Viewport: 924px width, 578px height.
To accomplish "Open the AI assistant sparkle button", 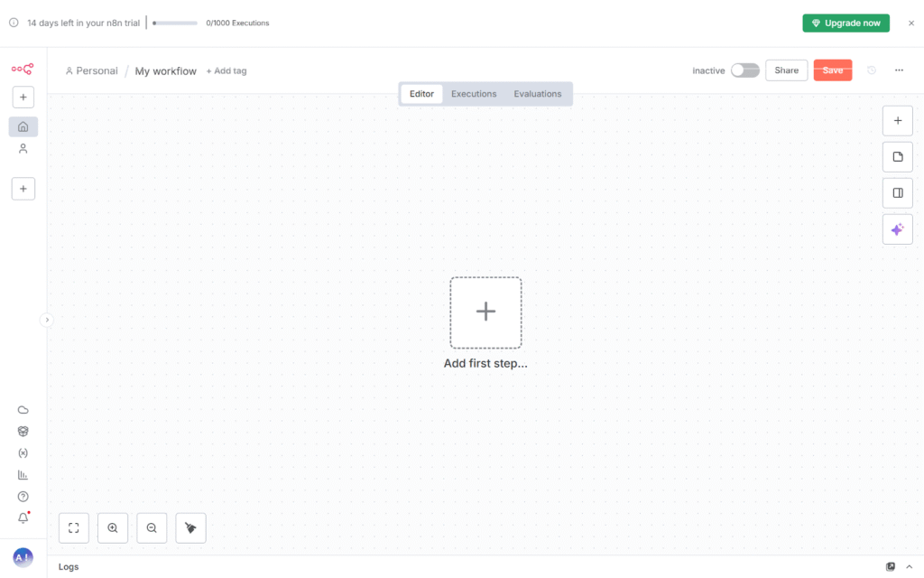I will [897, 229].
